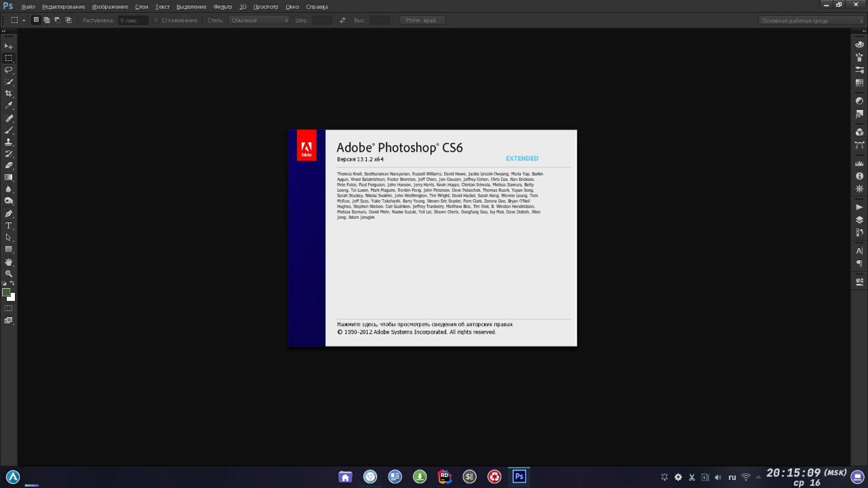This screenshot has height=488, width=868.
Task: Open the ru keyboard layout indicator
Action: click(732, 477)
